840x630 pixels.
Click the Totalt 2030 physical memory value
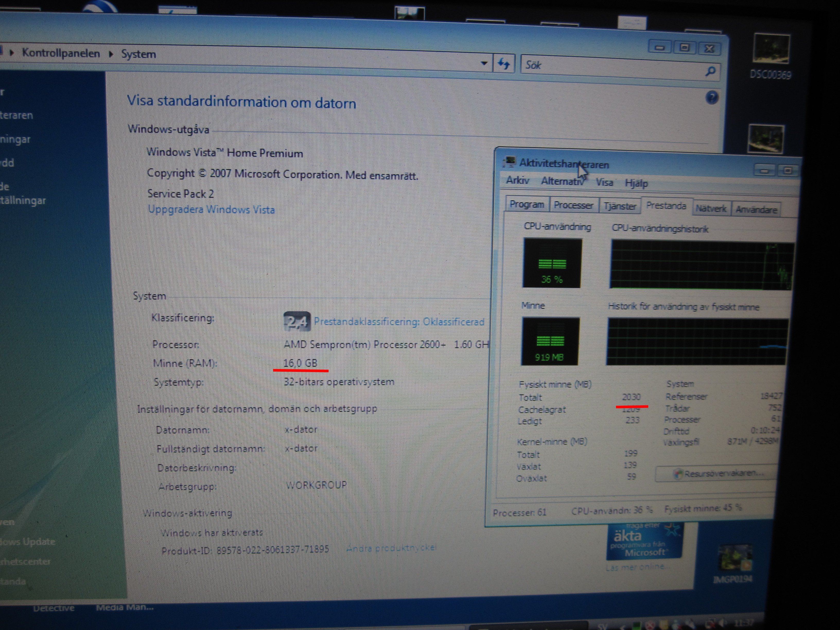(631, 397)
